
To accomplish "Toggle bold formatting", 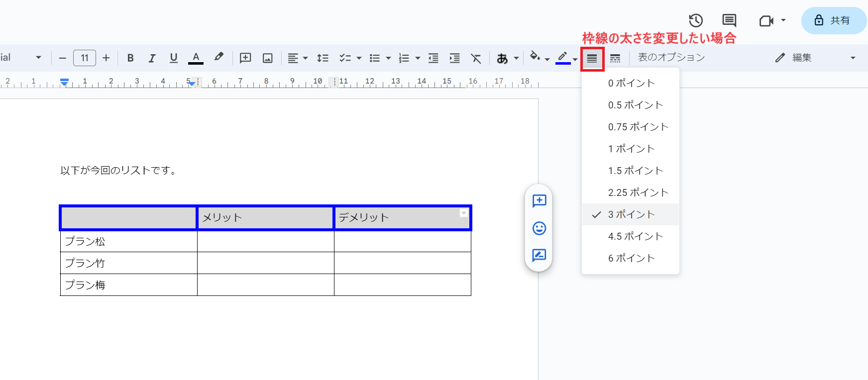I will pyautogui.click(x=130, y=58).
